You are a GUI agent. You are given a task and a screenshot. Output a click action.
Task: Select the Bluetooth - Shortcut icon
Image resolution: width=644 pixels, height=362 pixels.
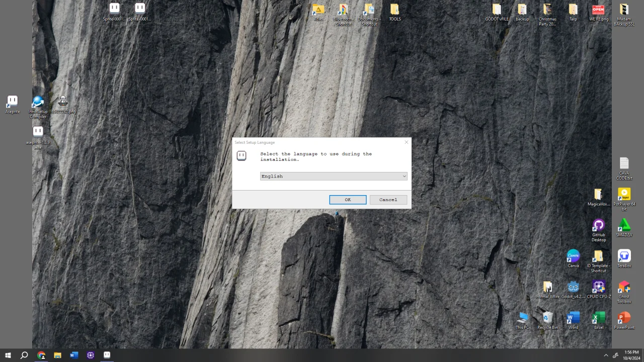tap(344, 15)
